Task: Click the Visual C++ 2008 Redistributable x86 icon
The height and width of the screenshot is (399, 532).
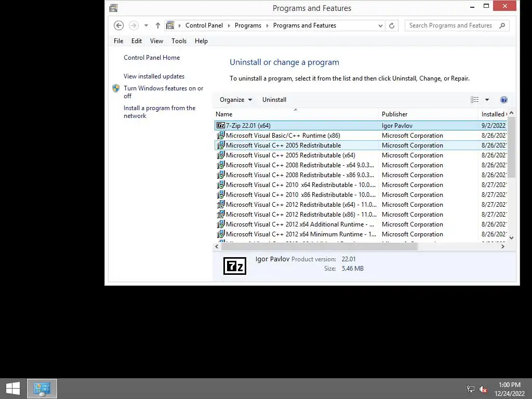Action: pyautogui.click(x=221, y=175)
